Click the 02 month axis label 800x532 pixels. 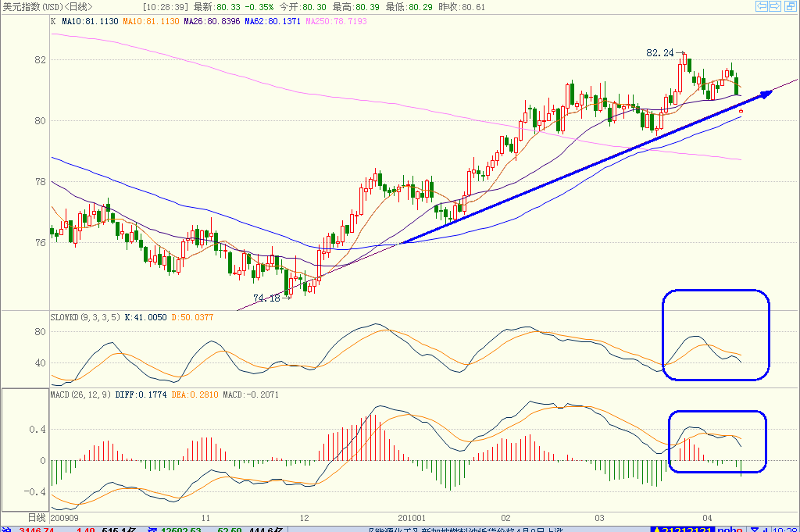pyautogui.click(x=505, y=518)
